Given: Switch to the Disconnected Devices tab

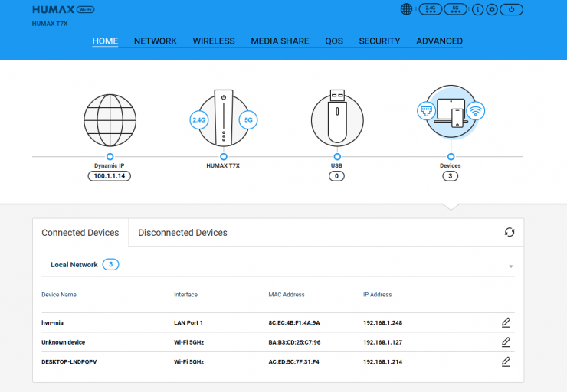Looking at the screenshot, I should click(x=182, y=233).
